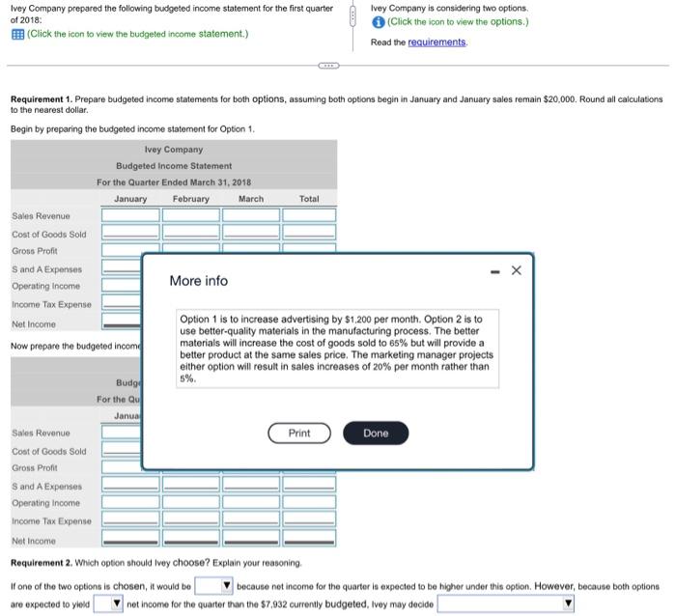The height and width of the screenshot is (616, 676).
Task: Select Option 2 January Net Income field
Action: coord(130,538)
